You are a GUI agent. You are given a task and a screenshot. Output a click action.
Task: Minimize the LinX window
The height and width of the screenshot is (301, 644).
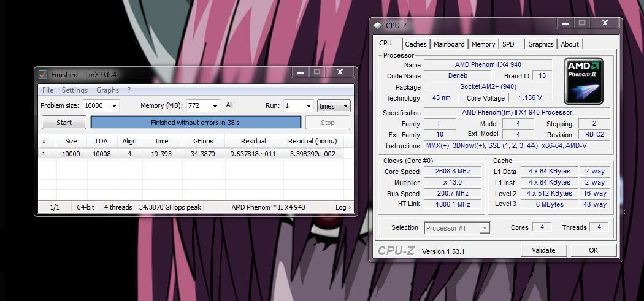point(301,72)
